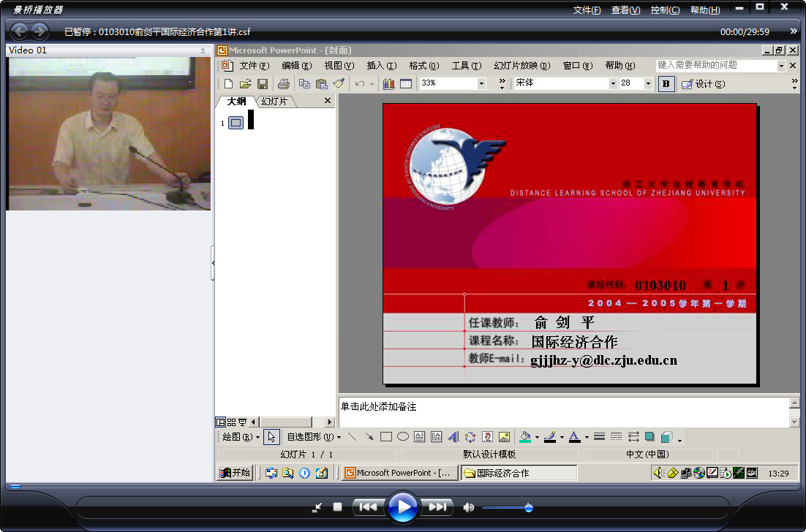
Task: Toggle Bold formatting button
Action: pyautogui.click(x=666, y=83)
